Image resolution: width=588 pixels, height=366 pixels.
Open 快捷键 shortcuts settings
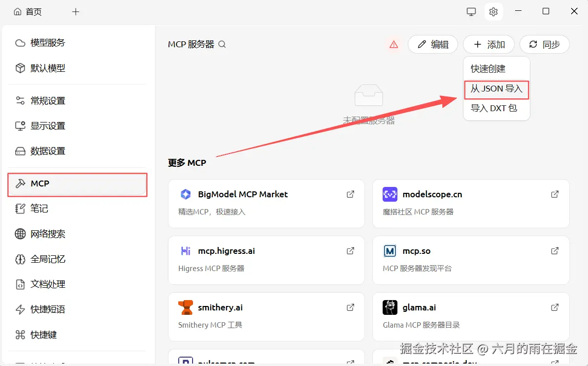coord(77,335)
